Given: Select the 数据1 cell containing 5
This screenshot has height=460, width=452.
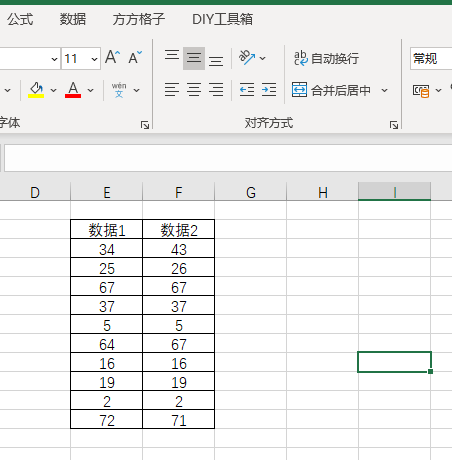Looking at the screenshot, I should (x=107, y=324).
